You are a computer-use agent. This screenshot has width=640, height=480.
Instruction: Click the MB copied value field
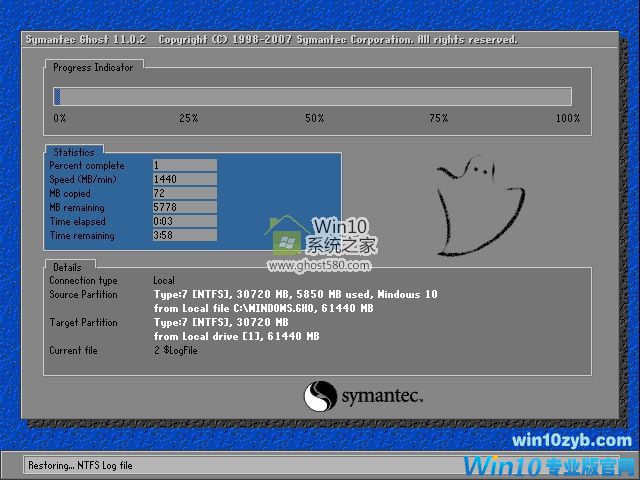coord(184,193)
